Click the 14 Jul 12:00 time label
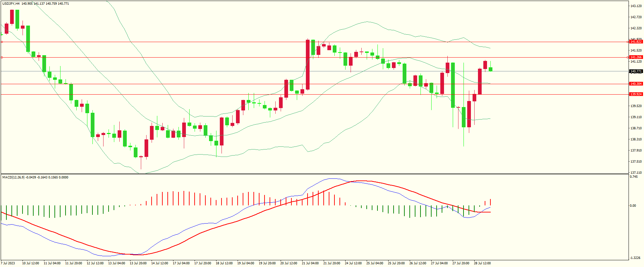 click(159, 263)
